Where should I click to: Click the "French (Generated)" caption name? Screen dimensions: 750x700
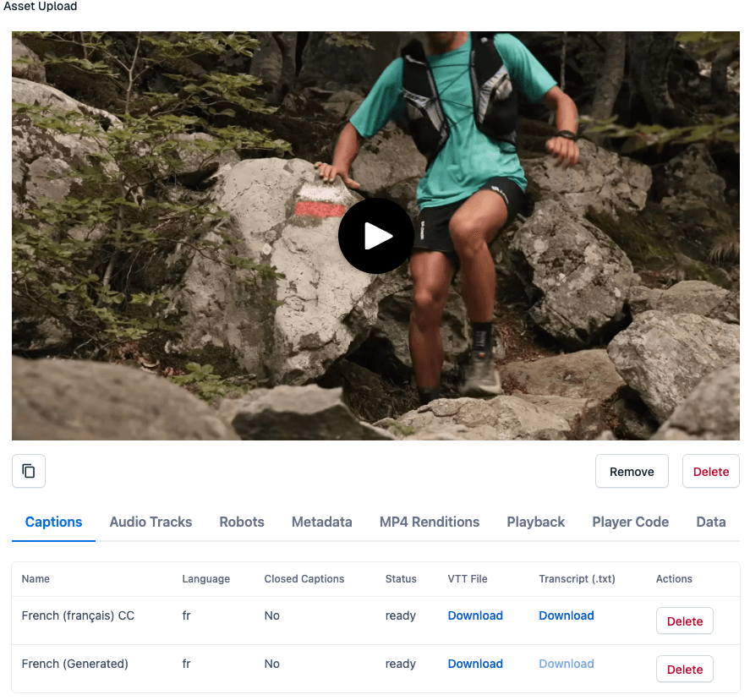75,664
